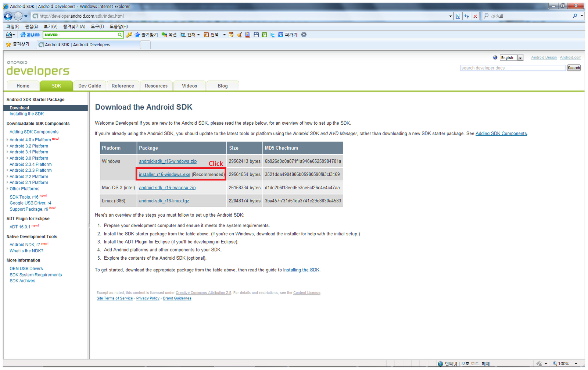Click the SDK Archives sidebar link
The width and height of the screenshot is (588, 370).
tap(22, 281)
